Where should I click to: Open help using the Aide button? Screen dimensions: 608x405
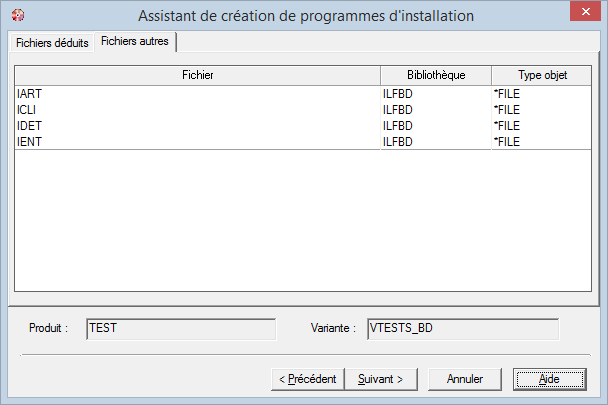(x=549, y=379)
